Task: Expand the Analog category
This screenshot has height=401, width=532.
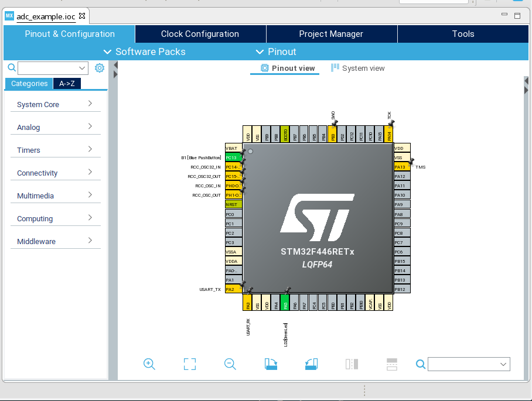Action: click(x=56, y=127)
